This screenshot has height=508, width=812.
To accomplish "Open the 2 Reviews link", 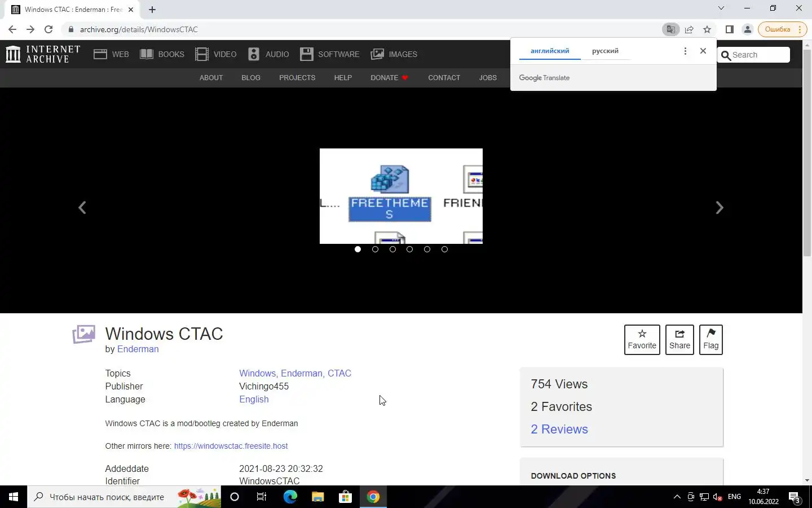I will (x=559, y=429).
